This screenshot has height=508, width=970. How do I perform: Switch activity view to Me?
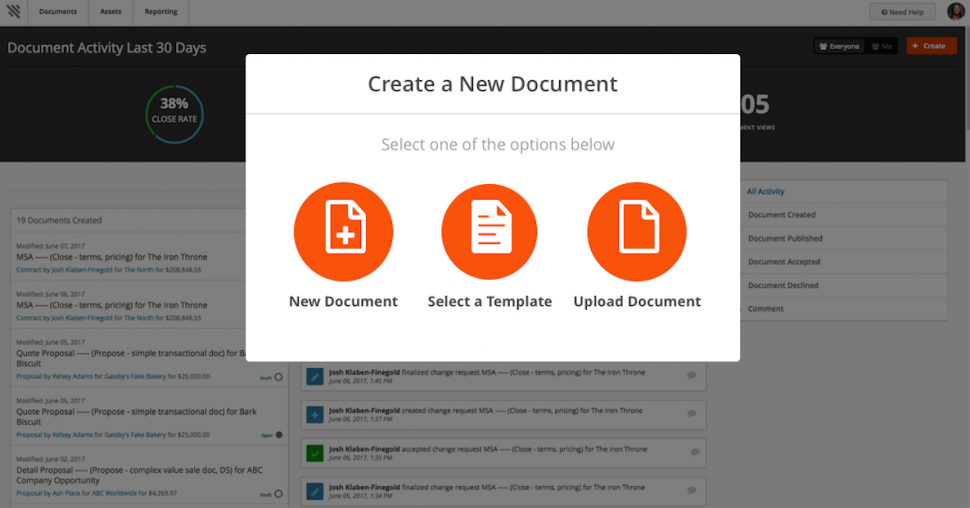(882, 46)
